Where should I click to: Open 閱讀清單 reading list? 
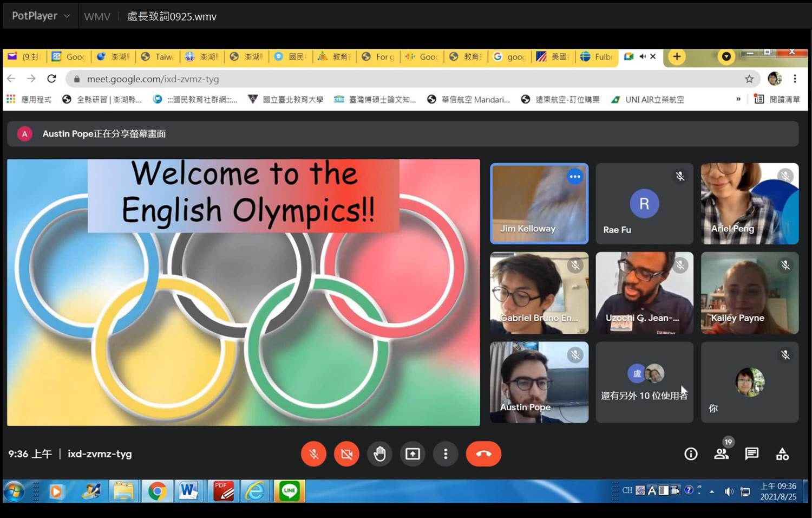pos(777,100)
